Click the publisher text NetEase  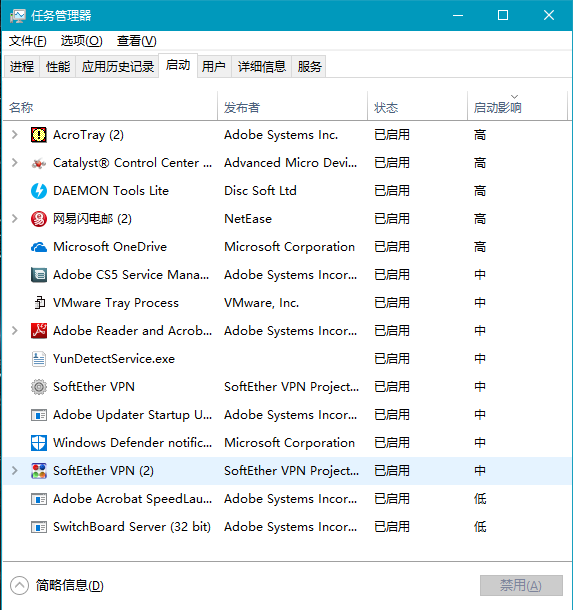click(248, 219)
